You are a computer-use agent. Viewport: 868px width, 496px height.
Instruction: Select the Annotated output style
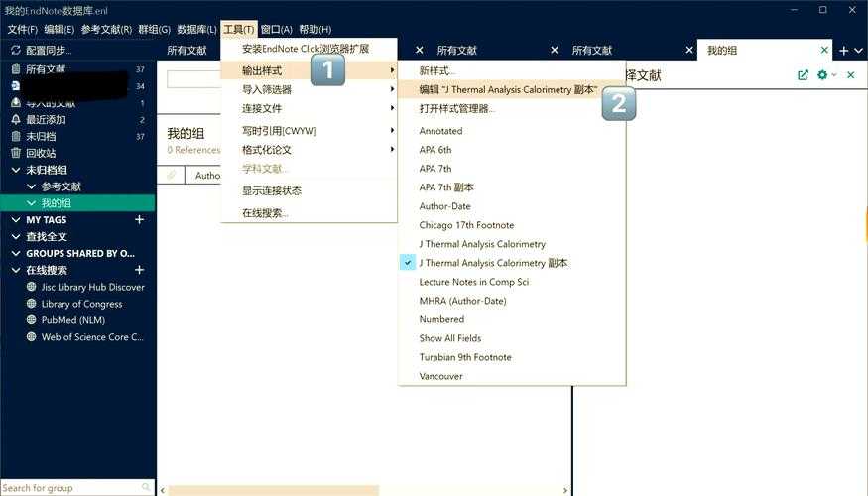[x=440, y=131]
